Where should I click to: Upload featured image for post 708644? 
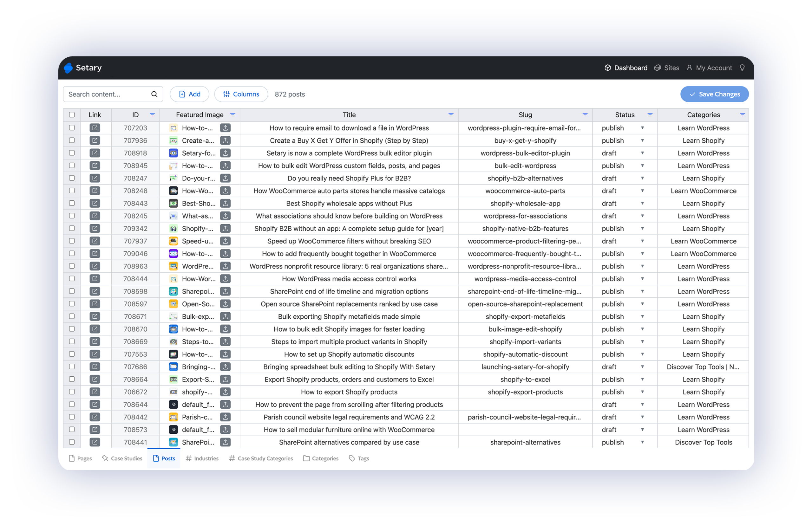tap(225, 404)
